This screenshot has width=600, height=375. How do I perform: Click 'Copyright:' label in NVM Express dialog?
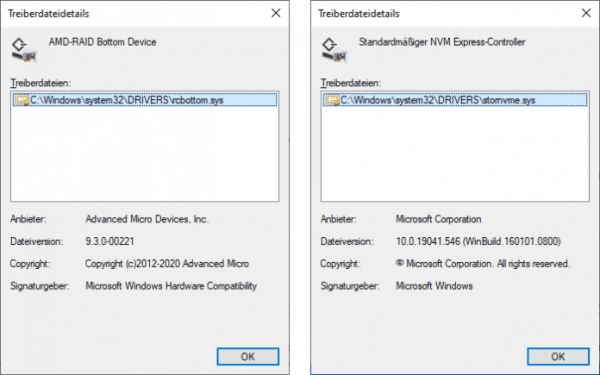[341, 264]
